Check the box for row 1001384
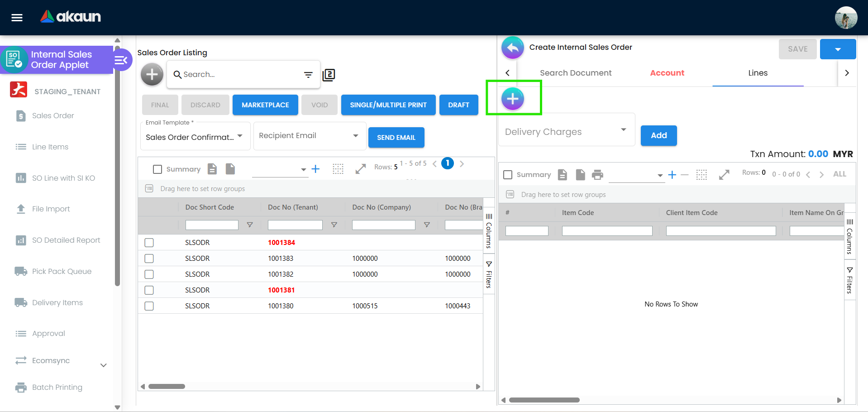Viewport: 868px width, 412px height. [149, 243]
